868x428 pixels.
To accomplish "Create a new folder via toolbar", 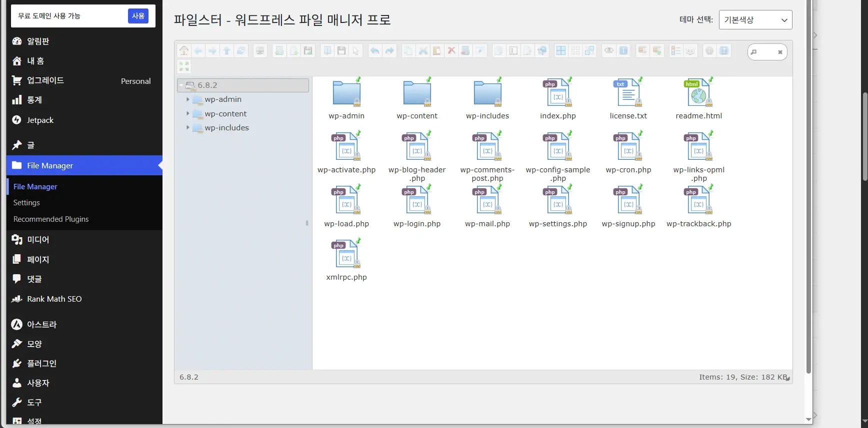I will point(279,50).
